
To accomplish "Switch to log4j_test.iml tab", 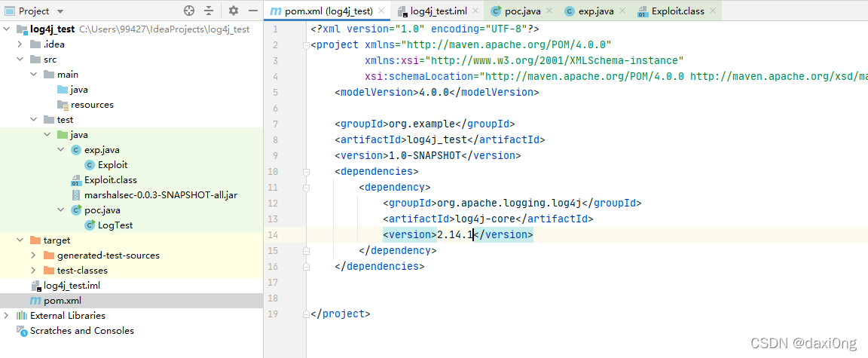I will pos(437,11).
